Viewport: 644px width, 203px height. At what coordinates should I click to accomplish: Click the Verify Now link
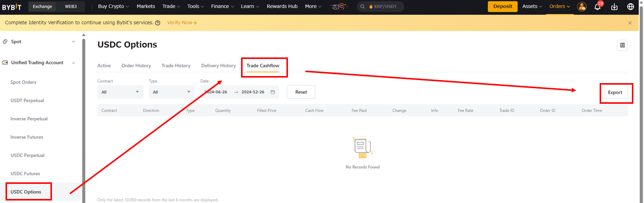[182, 23]
